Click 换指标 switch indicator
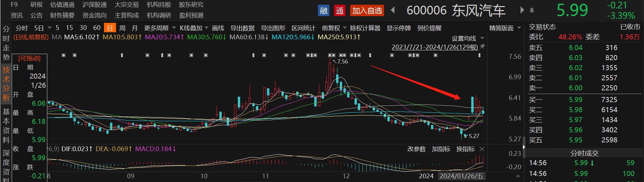 coord(466,149)
